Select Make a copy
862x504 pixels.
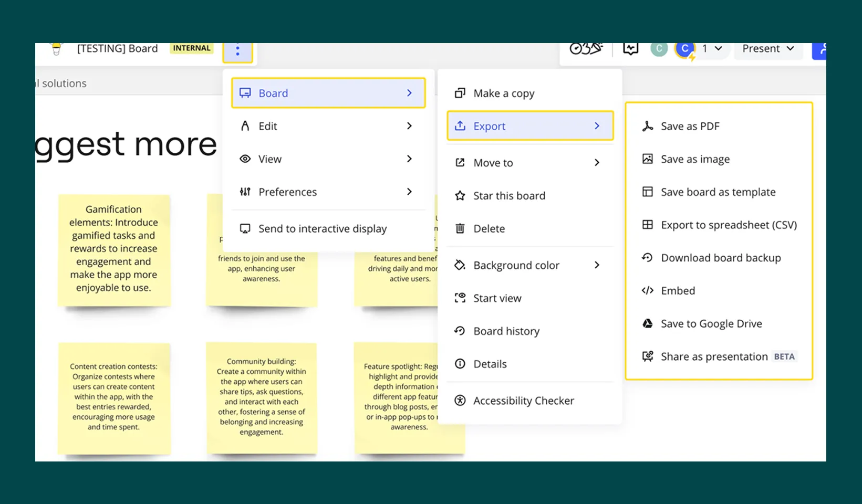(x=503, y=93)
